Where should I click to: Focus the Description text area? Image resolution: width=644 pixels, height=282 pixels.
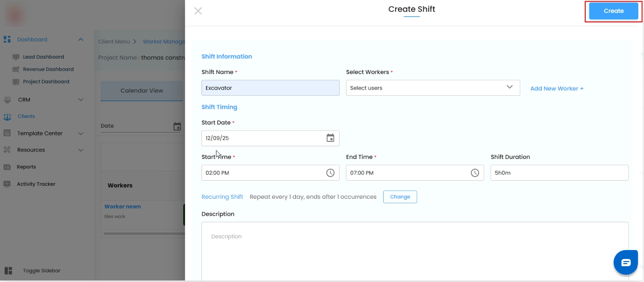[x=415, y=250]
